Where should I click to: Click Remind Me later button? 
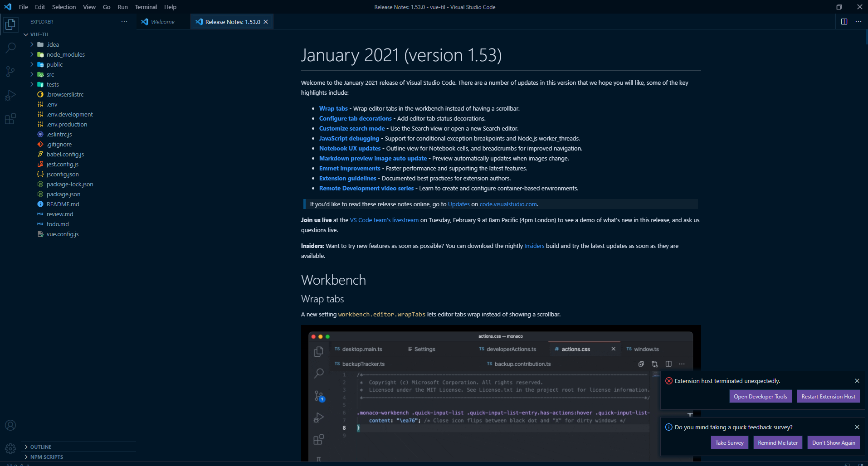tap(778, 442)
